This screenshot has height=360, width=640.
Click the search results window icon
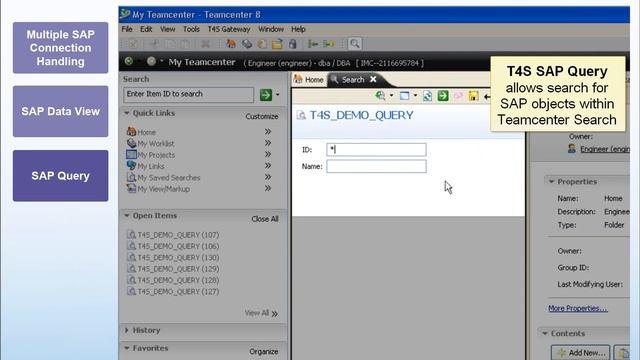coord(404,96)
